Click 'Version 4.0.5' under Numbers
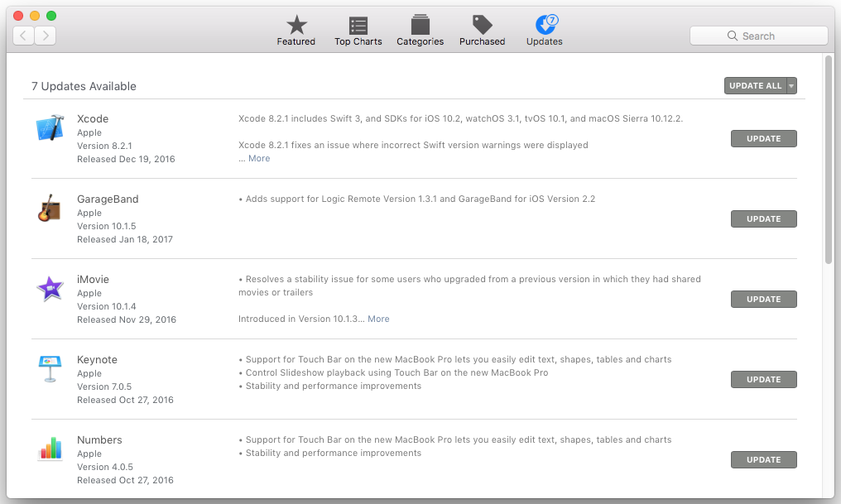Image resolution: width=841 pixels, height=504 pixels. pos(105,467)
